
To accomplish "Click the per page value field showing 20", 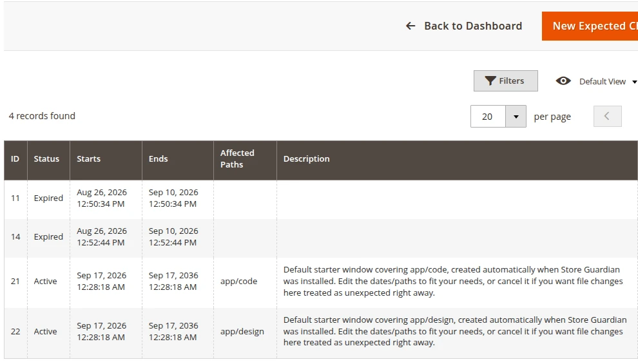I will pyautogui.click(x=488, y=117).
